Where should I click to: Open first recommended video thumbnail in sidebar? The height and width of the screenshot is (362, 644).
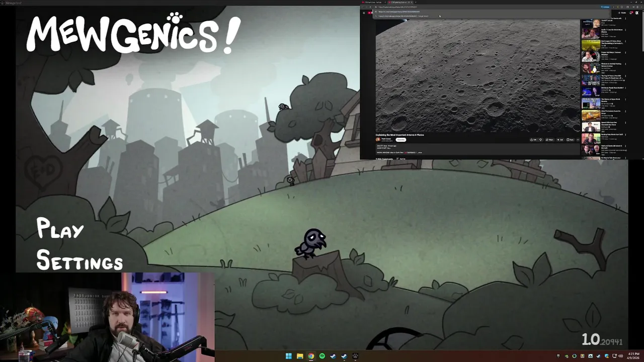(x=591, y=23)
